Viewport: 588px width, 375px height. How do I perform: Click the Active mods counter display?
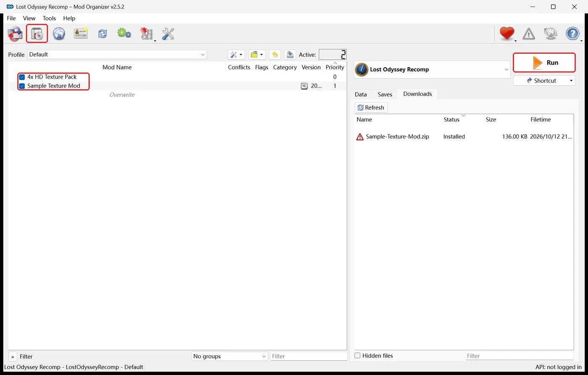click(x=333, y=55)
